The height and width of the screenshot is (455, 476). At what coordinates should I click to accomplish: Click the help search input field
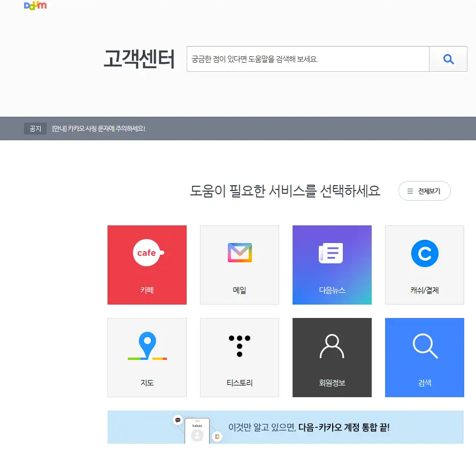(x=308, y=59)
